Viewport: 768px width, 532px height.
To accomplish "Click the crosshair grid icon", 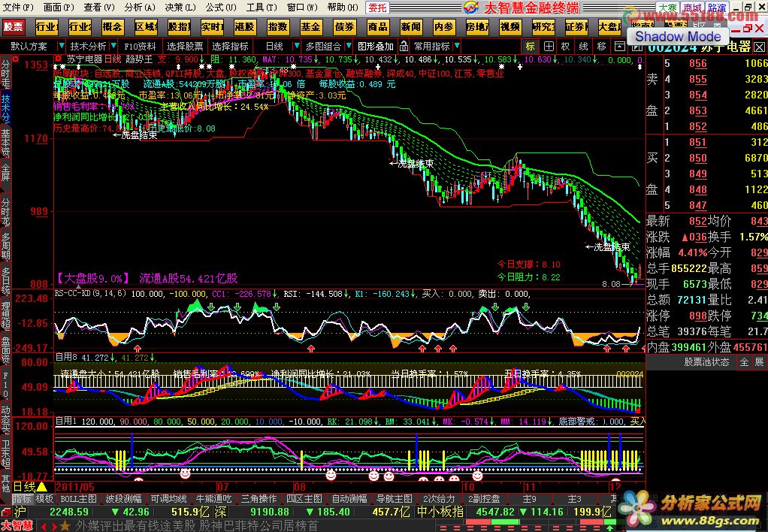I will pos(549,47).
